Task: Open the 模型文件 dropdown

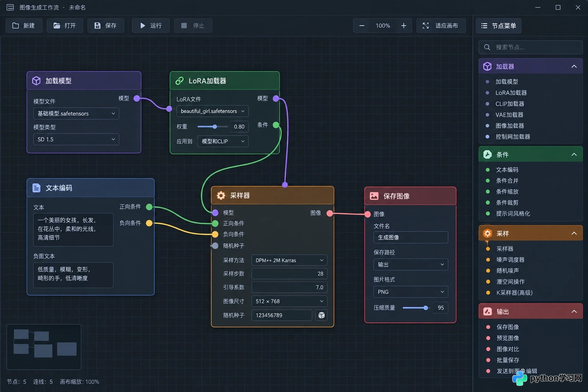Action: click(76, 114)
